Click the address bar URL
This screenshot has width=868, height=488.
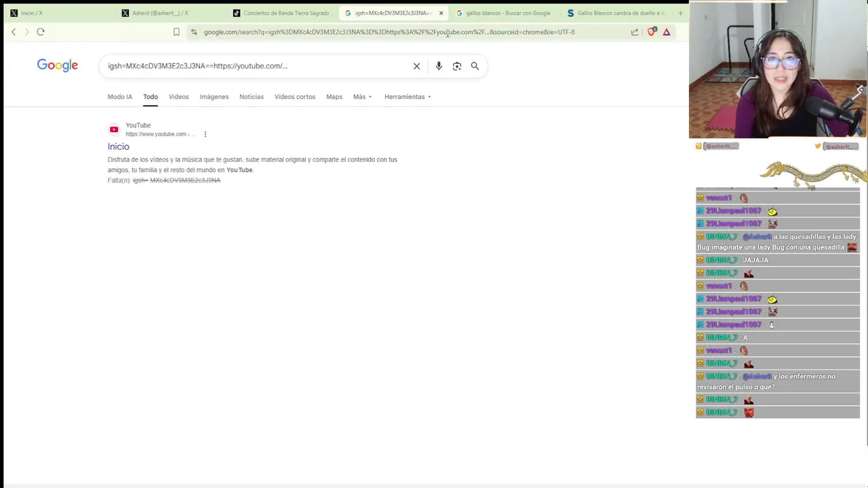coord(389,32)
